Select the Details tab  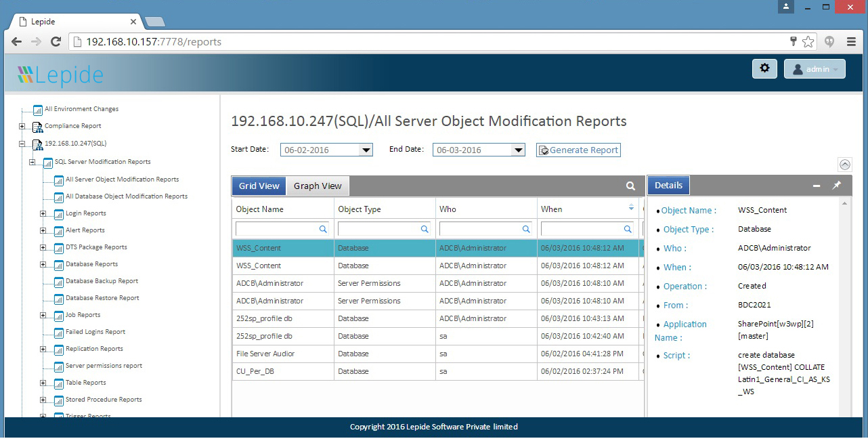click(x=668, y=185)
